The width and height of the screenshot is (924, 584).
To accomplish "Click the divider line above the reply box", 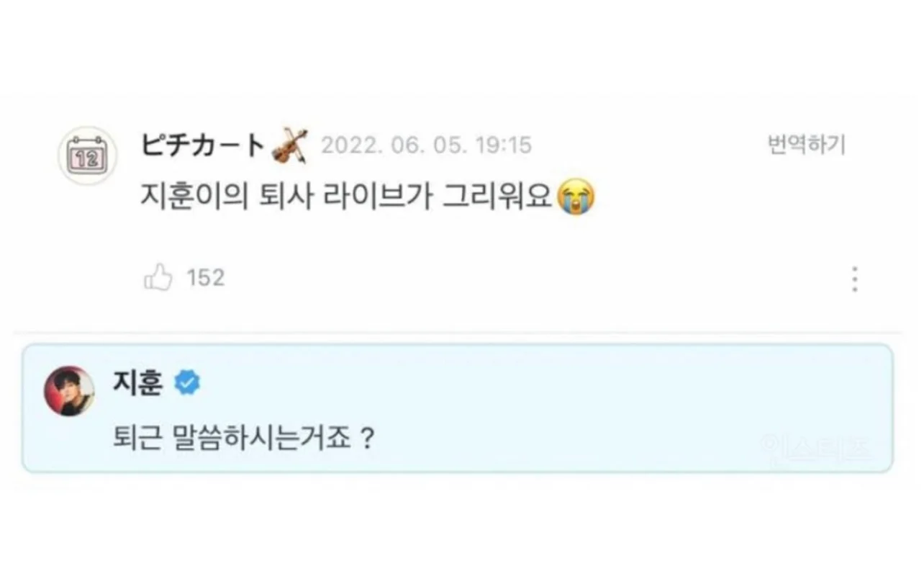I will click(x=461, y=333).
